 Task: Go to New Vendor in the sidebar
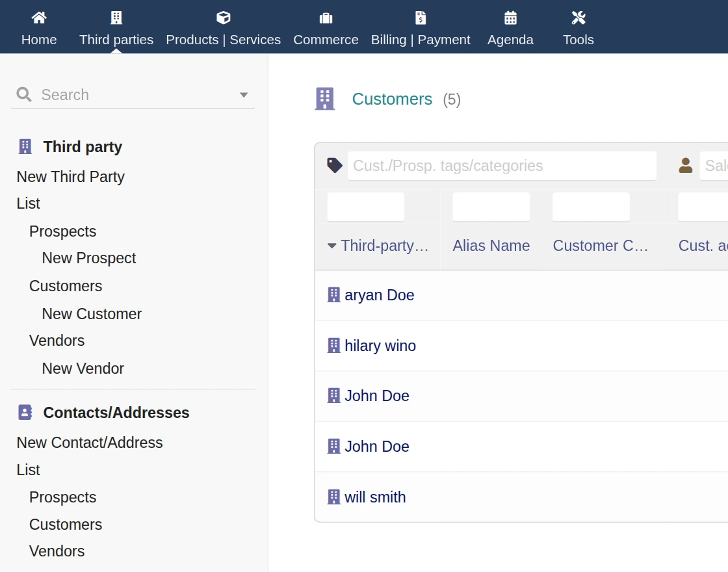83,369
